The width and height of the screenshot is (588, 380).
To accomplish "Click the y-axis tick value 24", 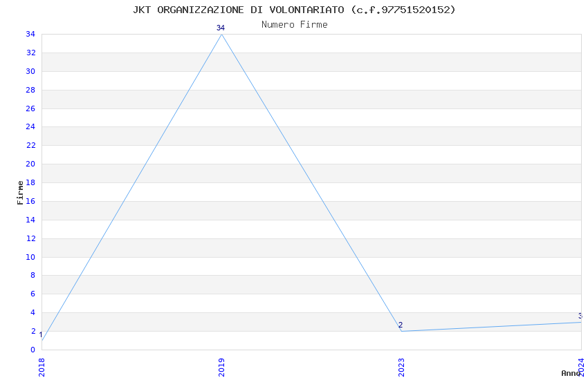I will 30,126.
